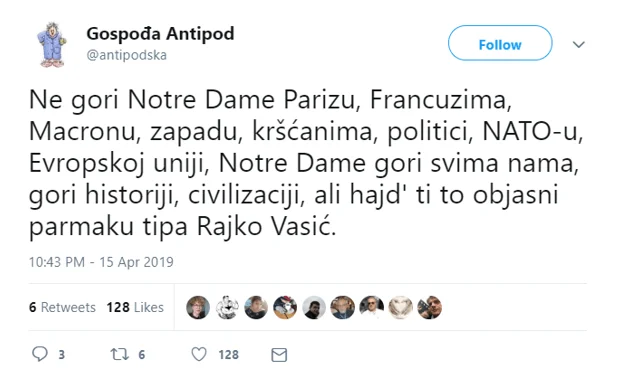
Task: Open second liker avatar with muscular cartoon
Action: [x=227, y=307]
